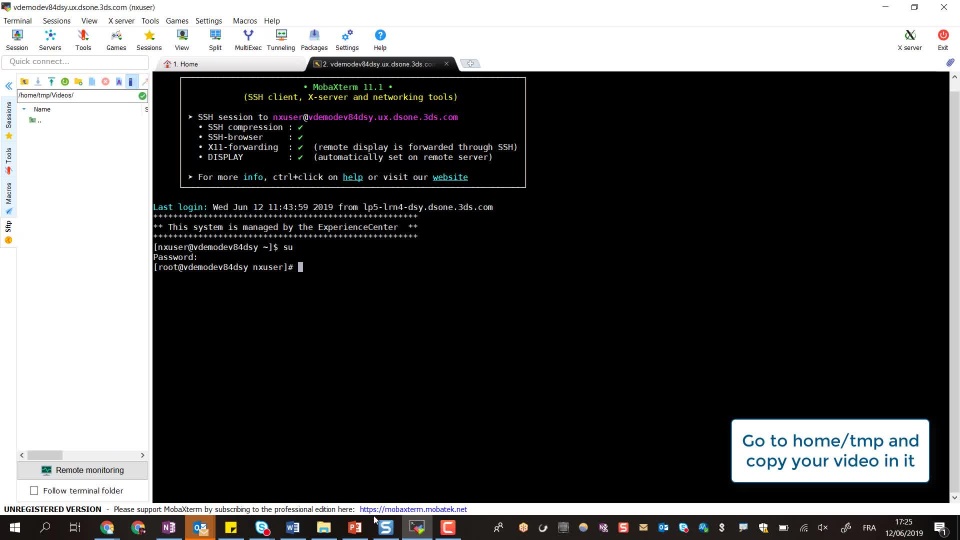Image resolution: width=960 pixels, height=540 pixels.
Task: Open the Session toolbar button
Action: pyautogui.click(x=17, y=40)
